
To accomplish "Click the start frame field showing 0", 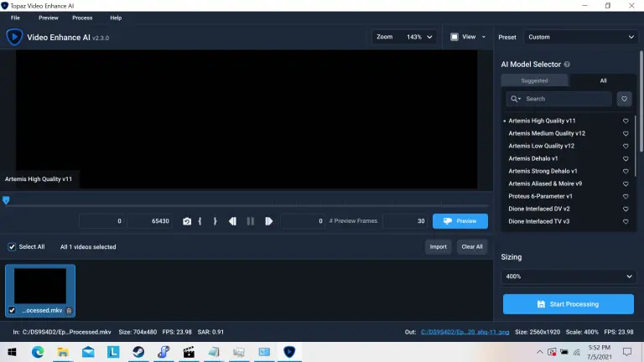I will point(101,221).
